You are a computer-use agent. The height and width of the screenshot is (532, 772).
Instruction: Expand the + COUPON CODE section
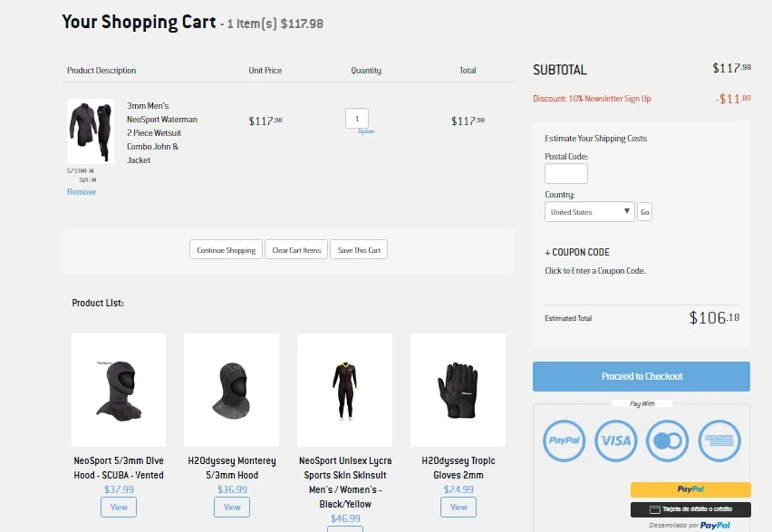(577, 252)
